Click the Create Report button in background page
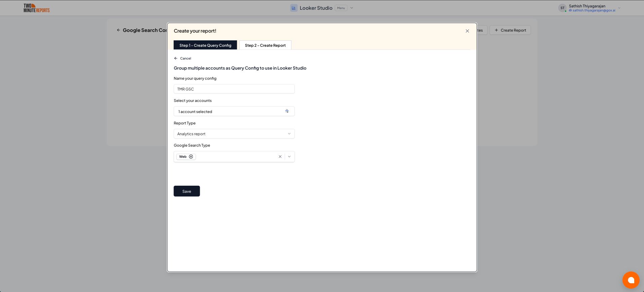 (510, 30)
